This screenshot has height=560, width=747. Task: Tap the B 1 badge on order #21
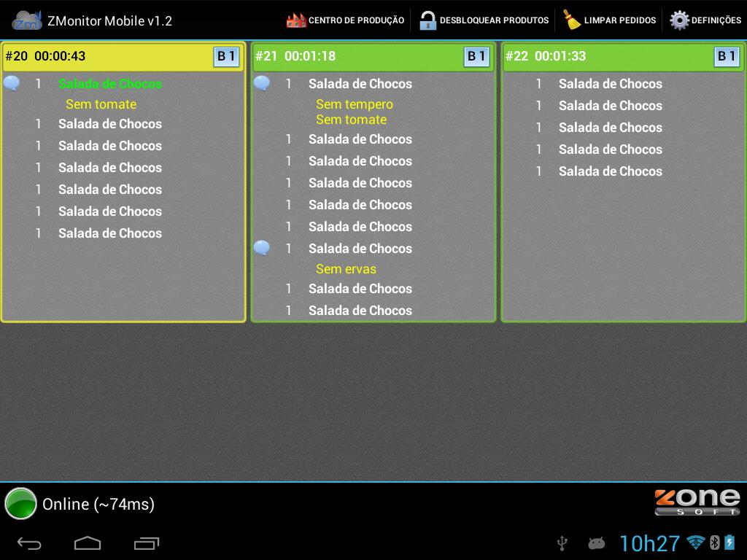pos(476,57)
